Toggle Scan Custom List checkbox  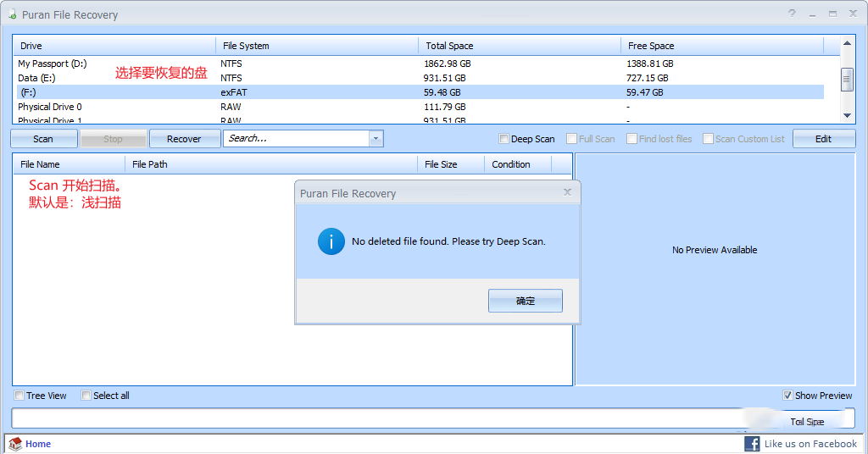708,139
